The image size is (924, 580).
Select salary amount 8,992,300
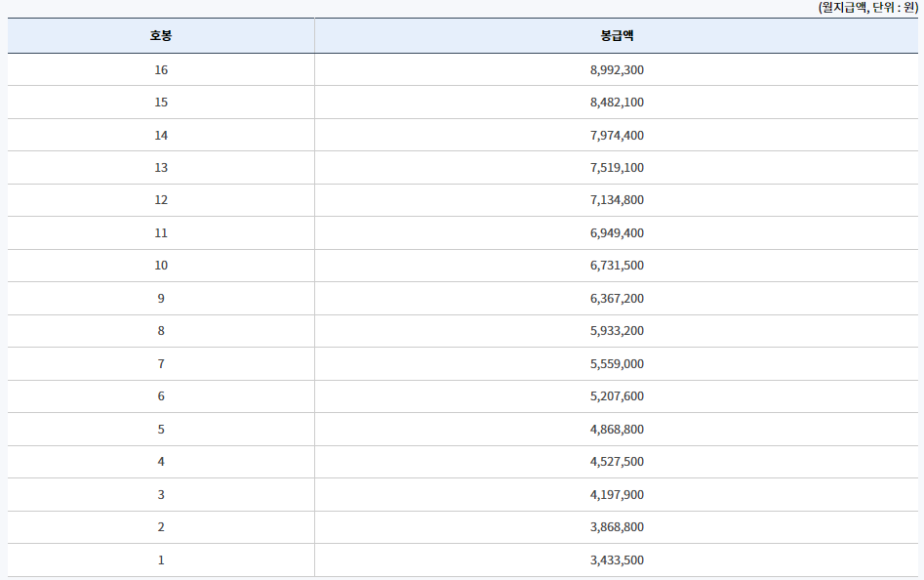[x=617, y=70]
